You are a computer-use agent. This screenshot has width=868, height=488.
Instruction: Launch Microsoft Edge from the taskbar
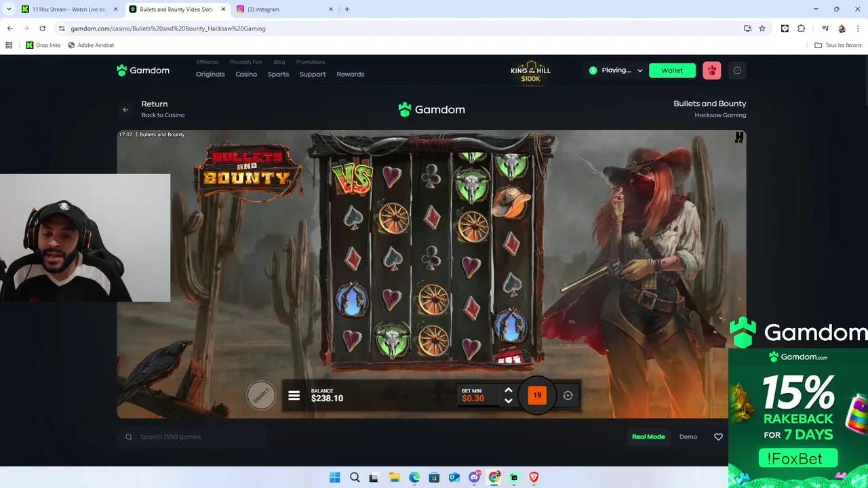[414, 477]
